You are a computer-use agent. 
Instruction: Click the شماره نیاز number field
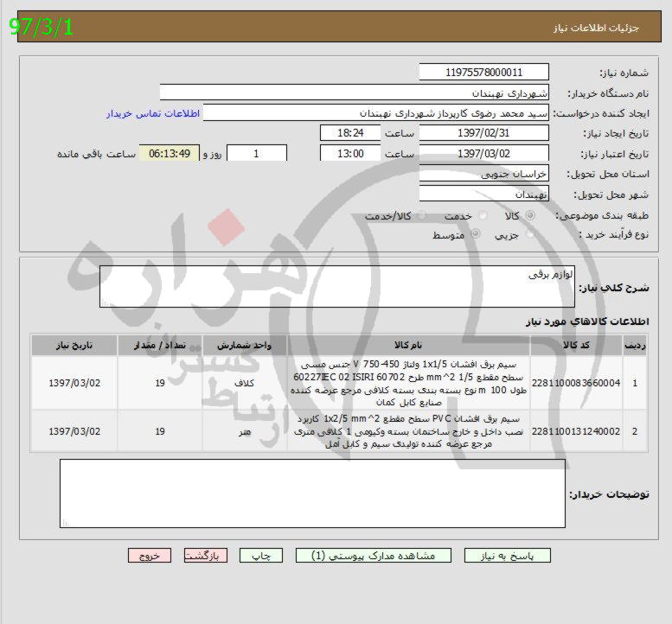[483, 73]
